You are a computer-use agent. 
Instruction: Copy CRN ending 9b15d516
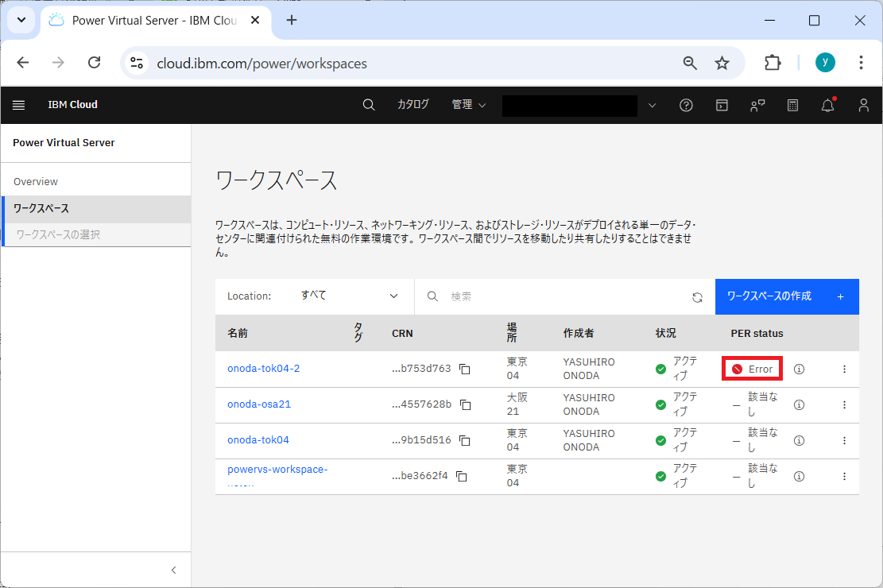click(x=465, y=441)
